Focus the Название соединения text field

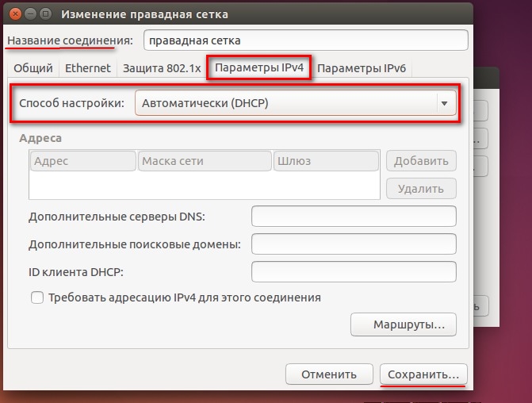coord(306,40)
